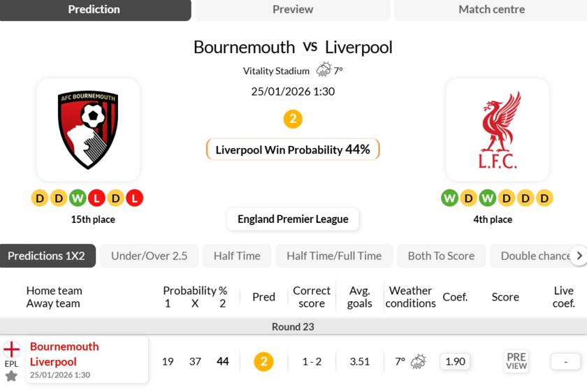
Task: Click the favorite star icon under EPL
Action: click(x=11, y=376)
